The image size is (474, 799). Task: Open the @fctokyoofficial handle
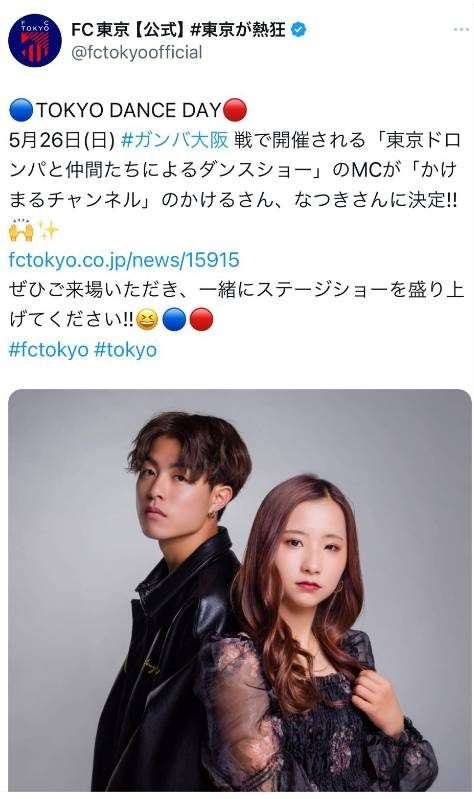point(137,52)
